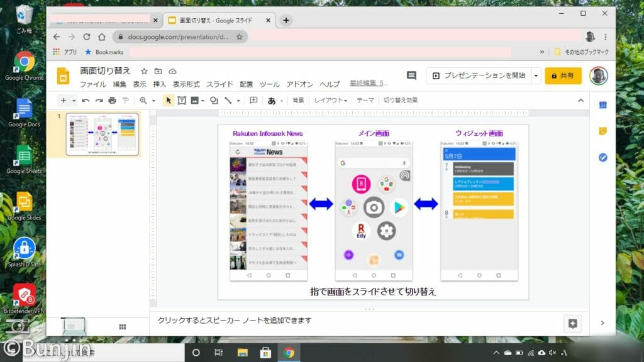Open Google Tasks side panel
This screenshot has height=362, width=644.
(x=602, y=158)
